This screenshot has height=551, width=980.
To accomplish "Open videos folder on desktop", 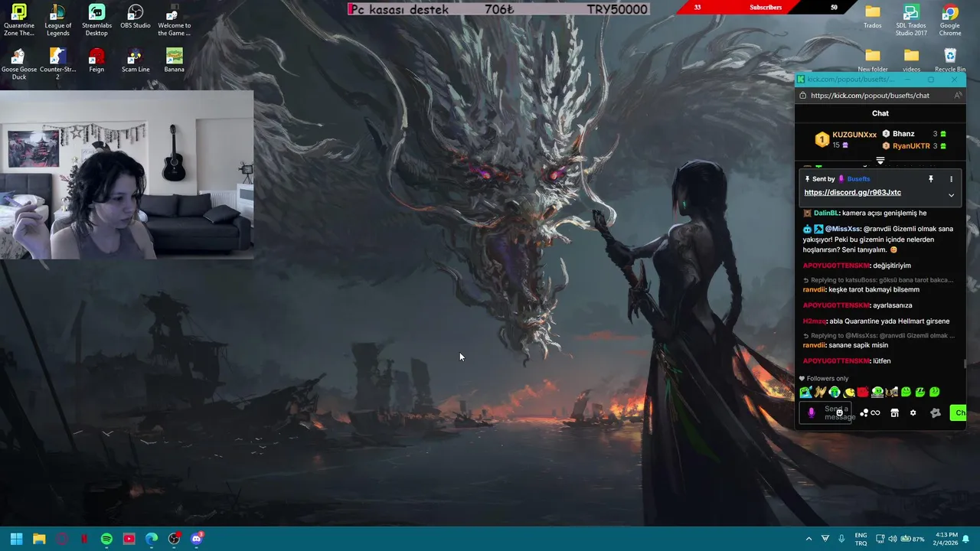I will tap(911, 60).
